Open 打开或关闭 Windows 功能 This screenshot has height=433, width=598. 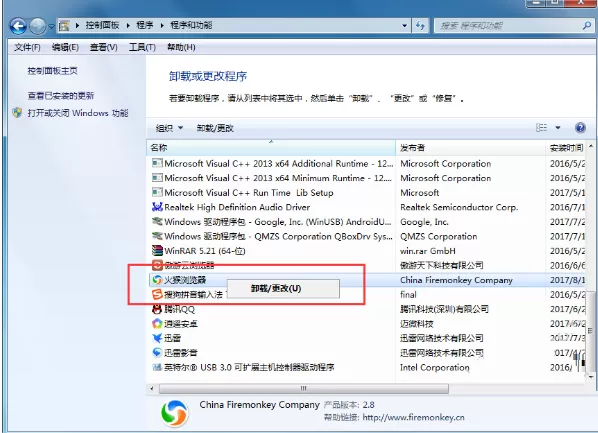[x=78, y=113]
